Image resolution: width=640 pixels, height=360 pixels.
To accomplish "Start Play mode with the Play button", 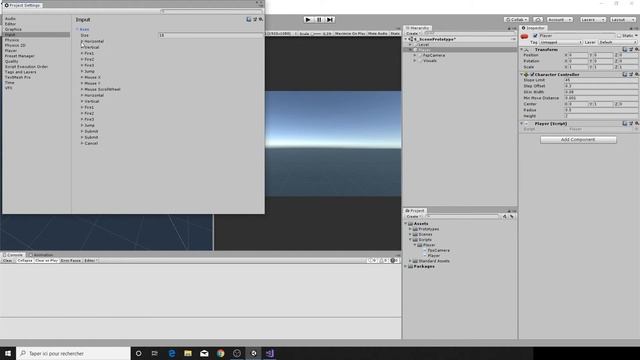I will [308, 20].
